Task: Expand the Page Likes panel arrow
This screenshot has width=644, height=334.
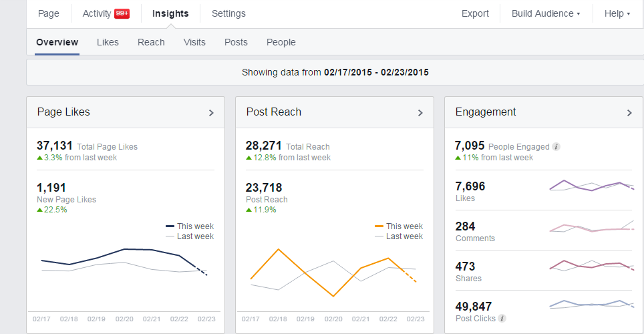Action: coord(211,113)
